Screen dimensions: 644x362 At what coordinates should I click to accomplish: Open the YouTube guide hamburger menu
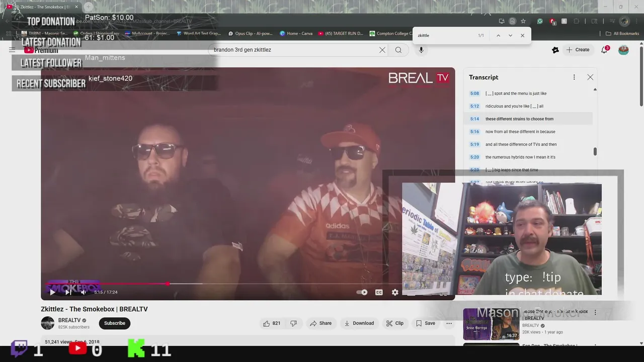click(x=12, y=50)
